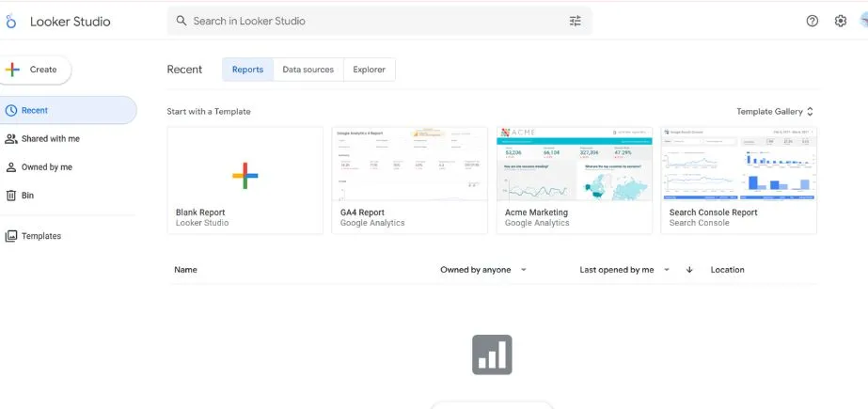
Task: Open search filter options sliders icon
Action: [576, 21]
